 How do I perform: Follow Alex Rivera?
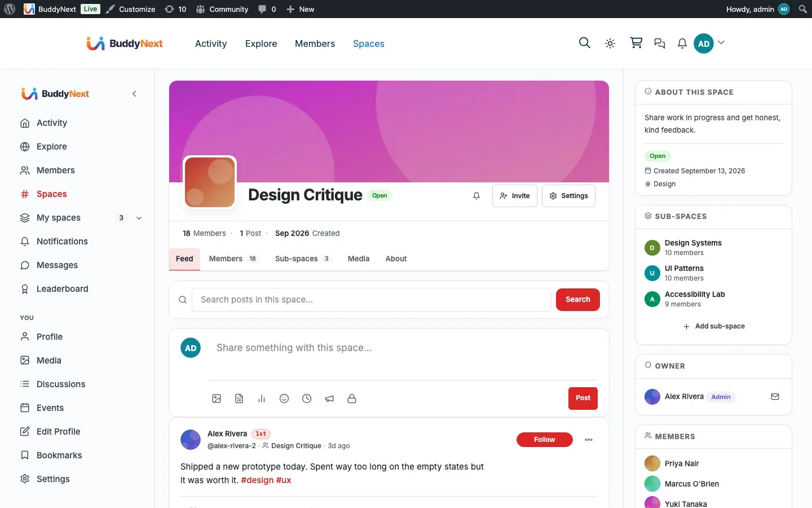(545, 440)
